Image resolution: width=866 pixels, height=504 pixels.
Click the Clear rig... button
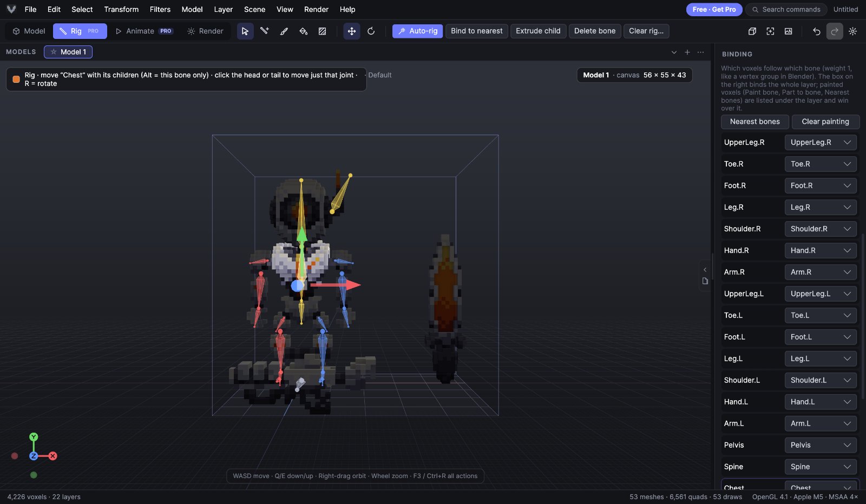tap(646, 31)
